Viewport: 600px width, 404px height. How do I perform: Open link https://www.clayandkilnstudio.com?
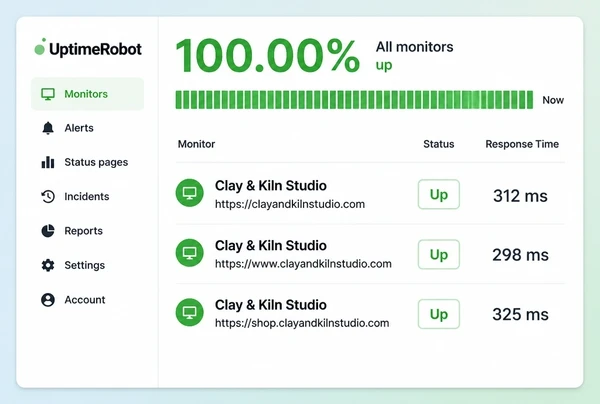pyautogui.click(x=303, y=264)
